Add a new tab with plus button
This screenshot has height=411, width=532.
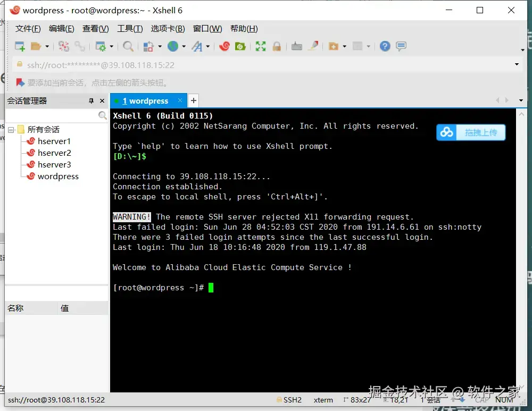pyautogui.click(x=194, y=100)
